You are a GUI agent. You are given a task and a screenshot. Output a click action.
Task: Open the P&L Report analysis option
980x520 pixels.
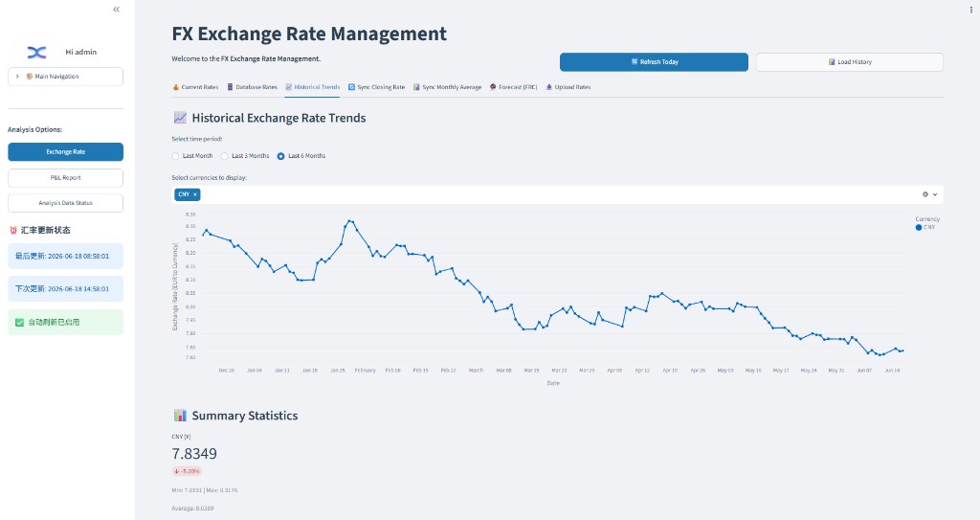66,178
